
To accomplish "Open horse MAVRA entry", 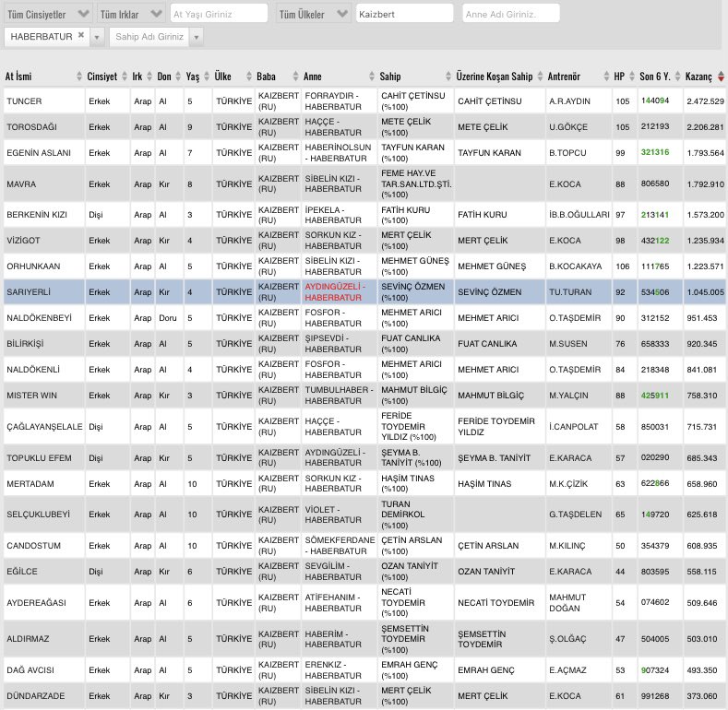I will [x=21, y=184].
